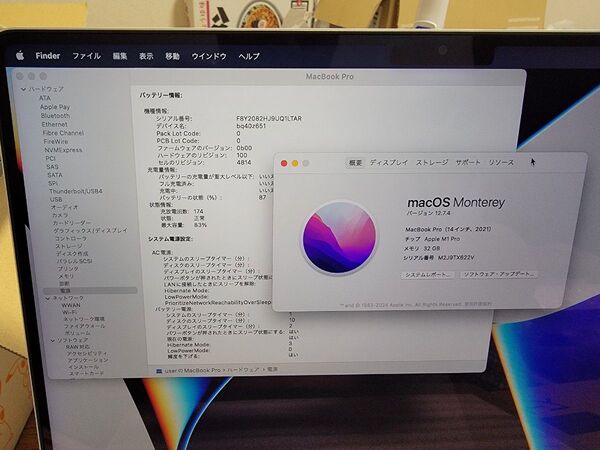Open the 編集 menu
The height and width of the screenshot is (450, 600).
coord(120,56)
